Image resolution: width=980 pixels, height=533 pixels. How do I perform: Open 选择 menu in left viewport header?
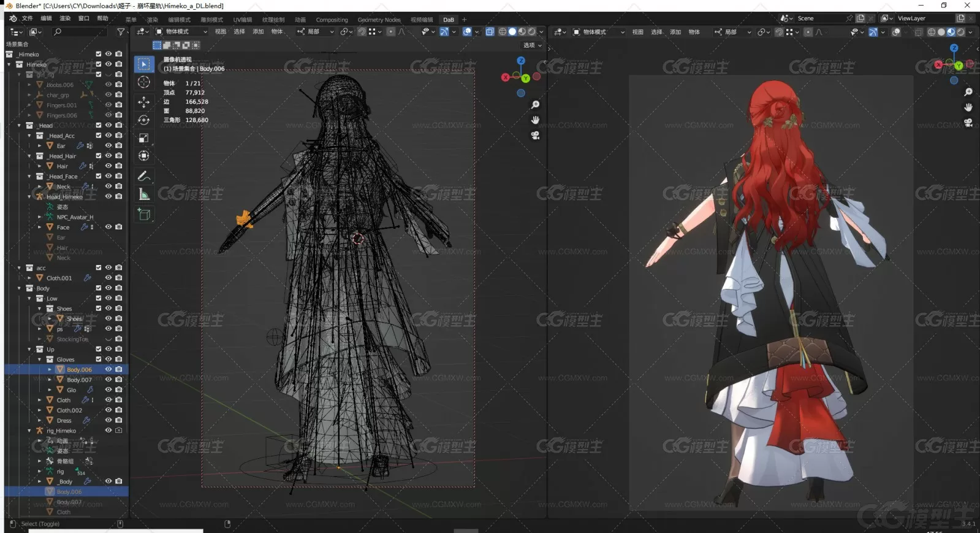[239, 32]
